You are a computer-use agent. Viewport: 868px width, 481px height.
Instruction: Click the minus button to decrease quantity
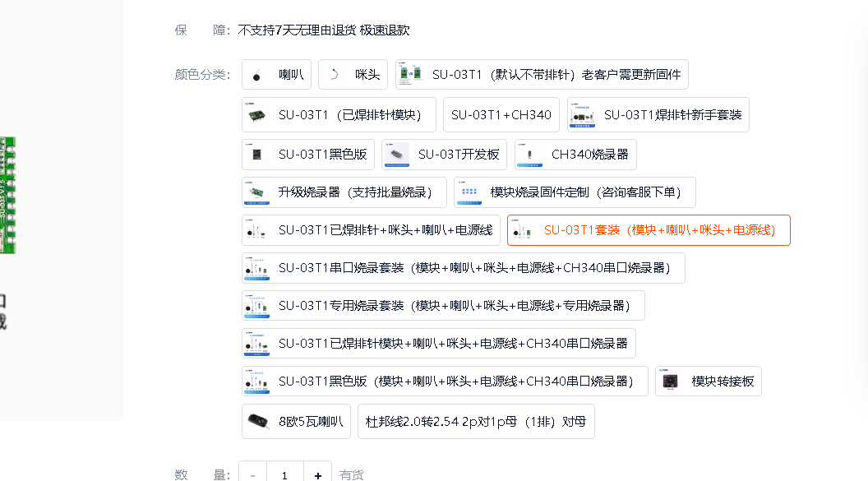[252, 474]
